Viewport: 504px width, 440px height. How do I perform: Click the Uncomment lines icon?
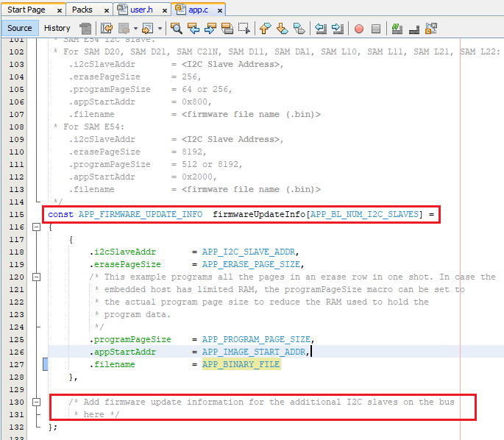pyautogui.click(x=414, y=29)
